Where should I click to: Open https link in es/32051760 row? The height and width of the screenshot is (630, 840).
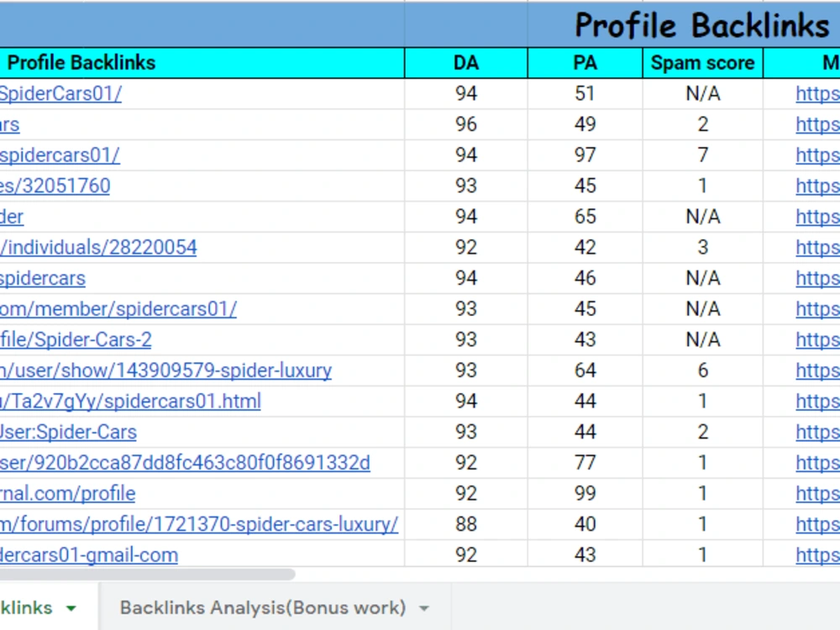click(x=817, y=186)
